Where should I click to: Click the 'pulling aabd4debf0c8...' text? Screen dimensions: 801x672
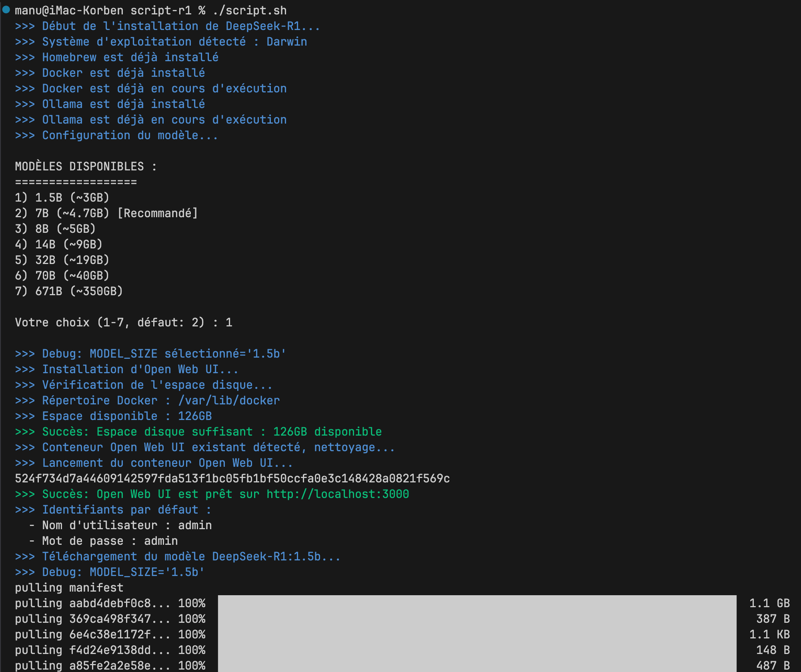[x=92, y=603]
